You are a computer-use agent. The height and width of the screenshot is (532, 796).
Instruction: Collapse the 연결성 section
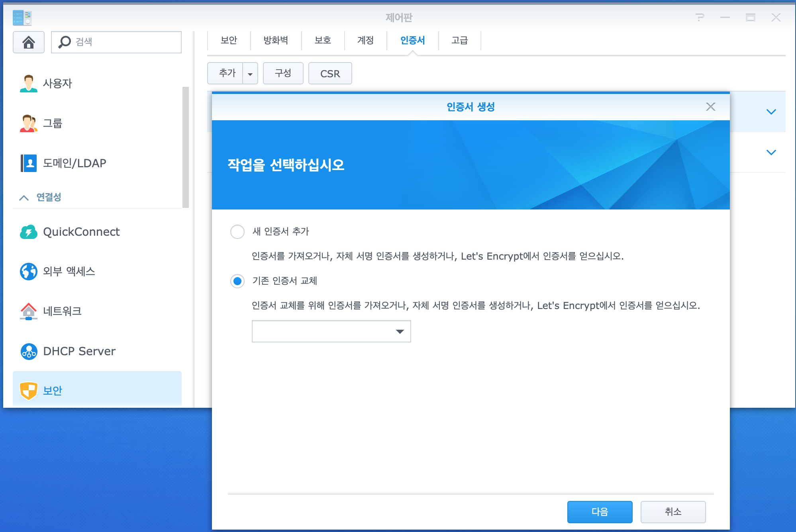[24, 198]
